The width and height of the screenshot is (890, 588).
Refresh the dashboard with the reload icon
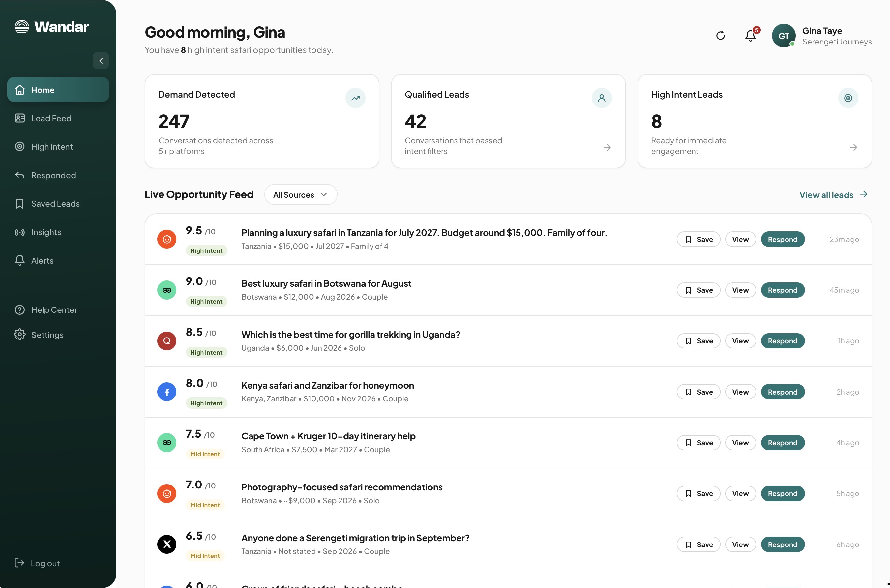click(721, 36)
